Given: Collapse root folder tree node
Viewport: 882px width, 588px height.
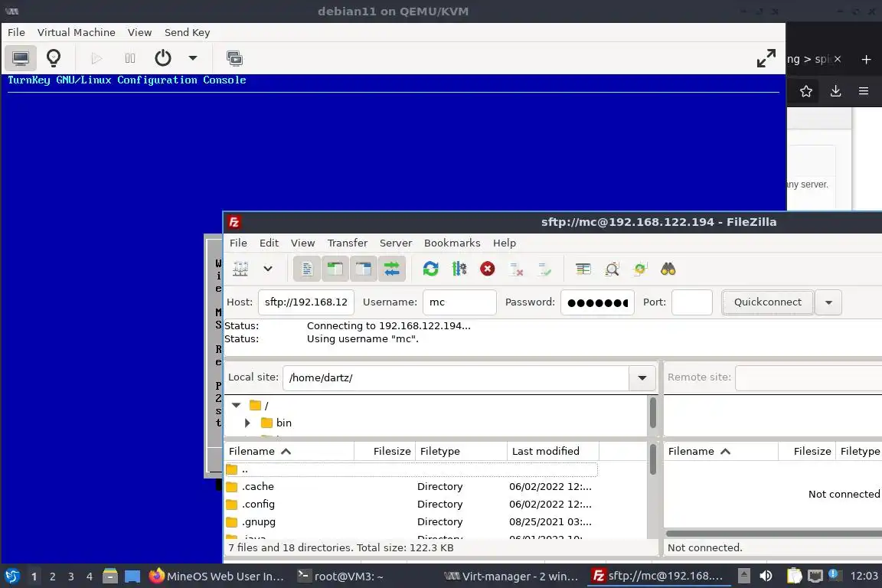Looking at the screenshot, I should (x=237, y=405).
